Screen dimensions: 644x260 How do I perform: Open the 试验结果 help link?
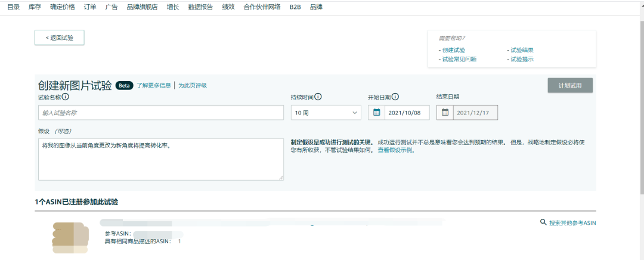coord(521,50)
